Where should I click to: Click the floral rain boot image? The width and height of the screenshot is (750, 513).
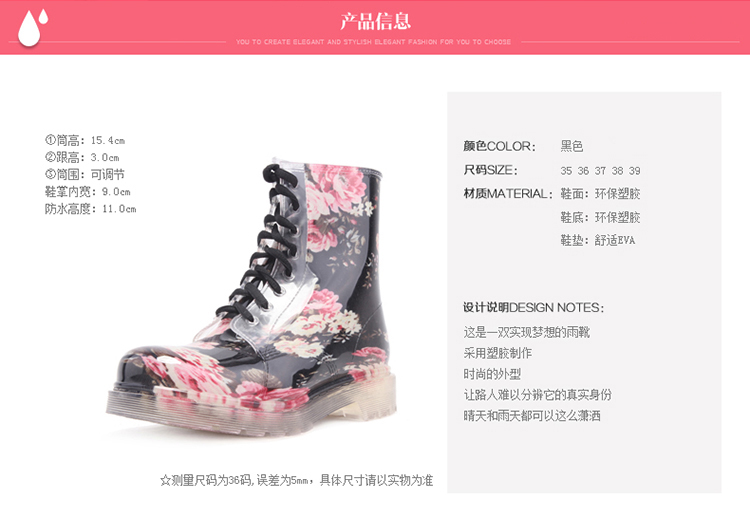[252, 297]
